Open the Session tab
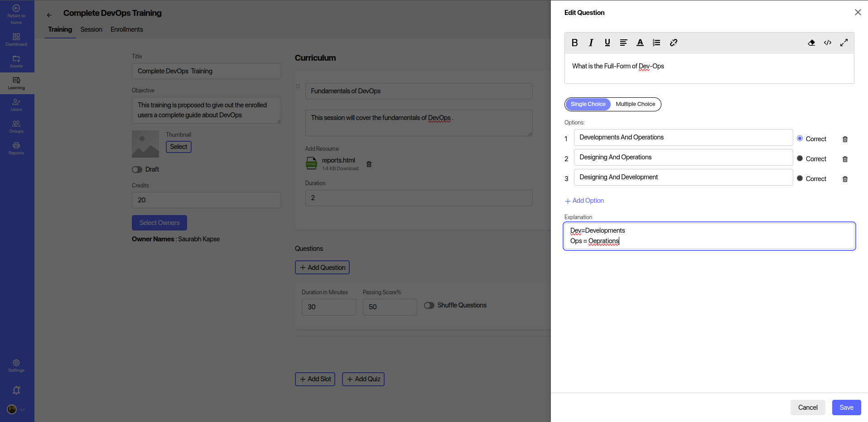868x422 pixels. pyautogui.click(x=91, y=29)
